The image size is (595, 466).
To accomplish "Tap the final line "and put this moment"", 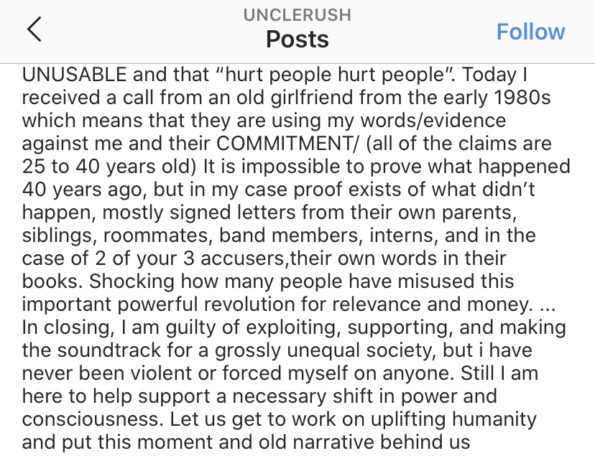I will [x=246, y=442].
